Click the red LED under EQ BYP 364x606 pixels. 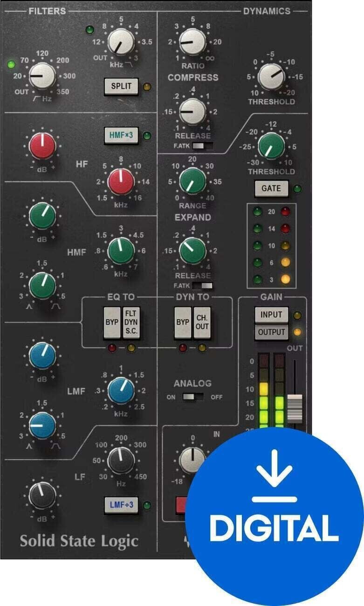point(111,347)
